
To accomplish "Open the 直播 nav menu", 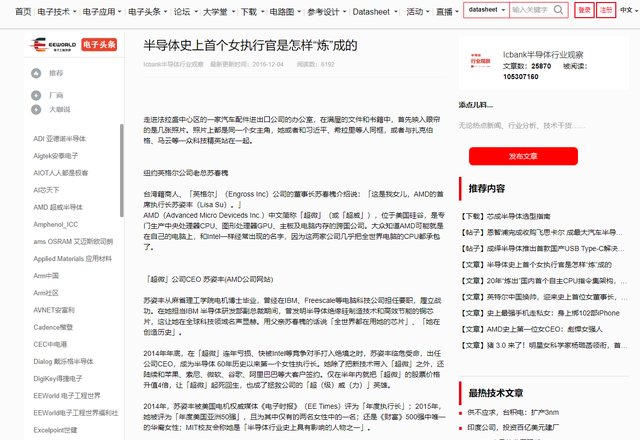I will click(x=447, y=12).
